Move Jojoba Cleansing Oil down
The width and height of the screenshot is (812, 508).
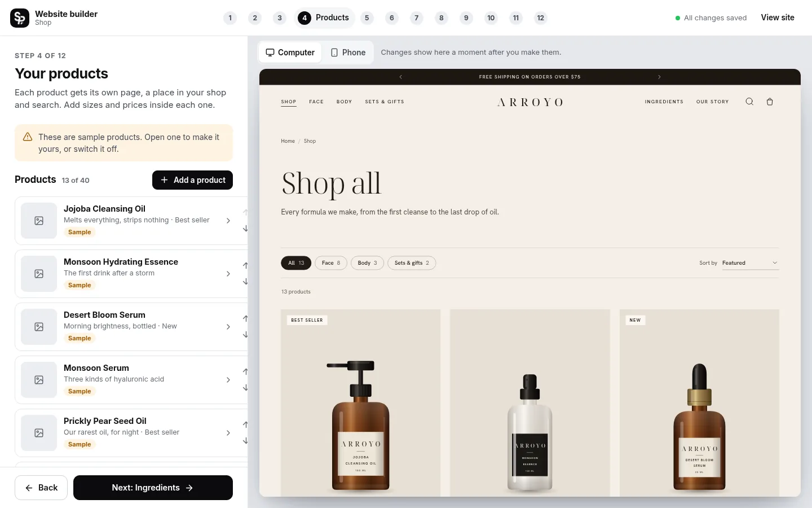click(245, 229)
